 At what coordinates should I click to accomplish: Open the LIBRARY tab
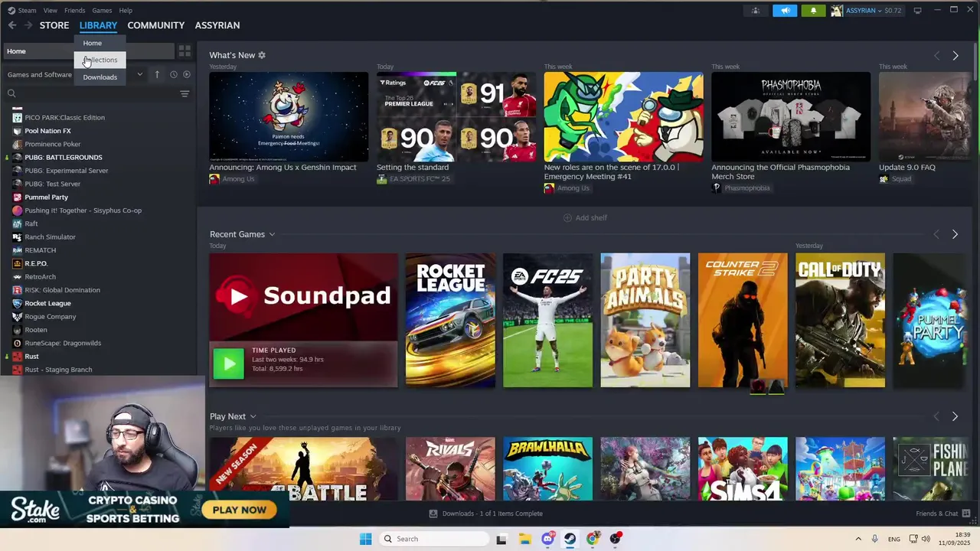pyautogui.click(x=98, y=25)
